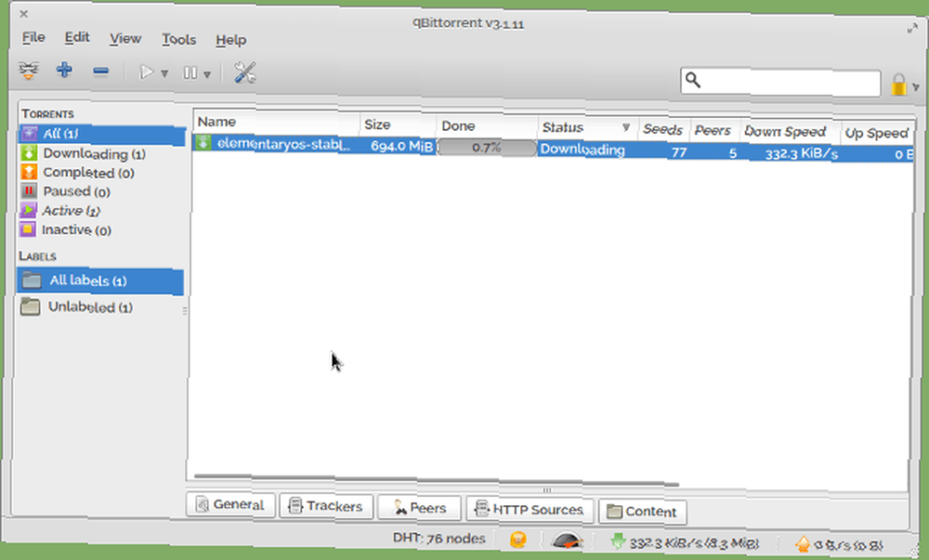This screenshot has height=560, width=929.
Task: Open the Tools menu
Action: click(179, 39)
